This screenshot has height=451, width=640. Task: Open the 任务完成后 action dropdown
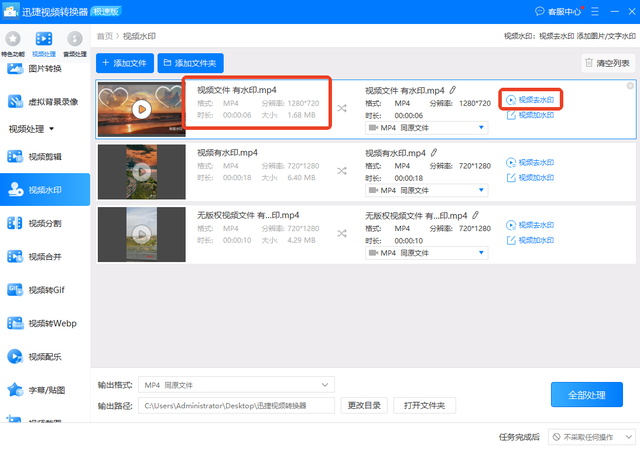pos(592,437)
